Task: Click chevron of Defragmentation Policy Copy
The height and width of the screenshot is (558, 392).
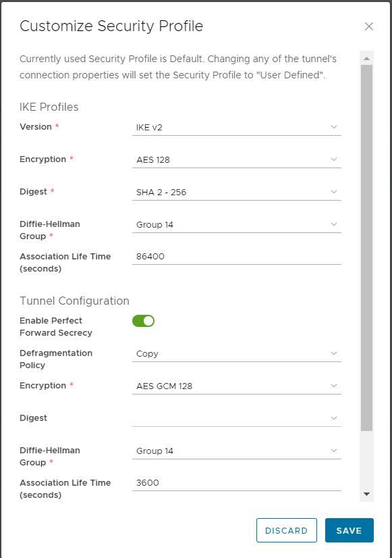Action: [334, 353]
